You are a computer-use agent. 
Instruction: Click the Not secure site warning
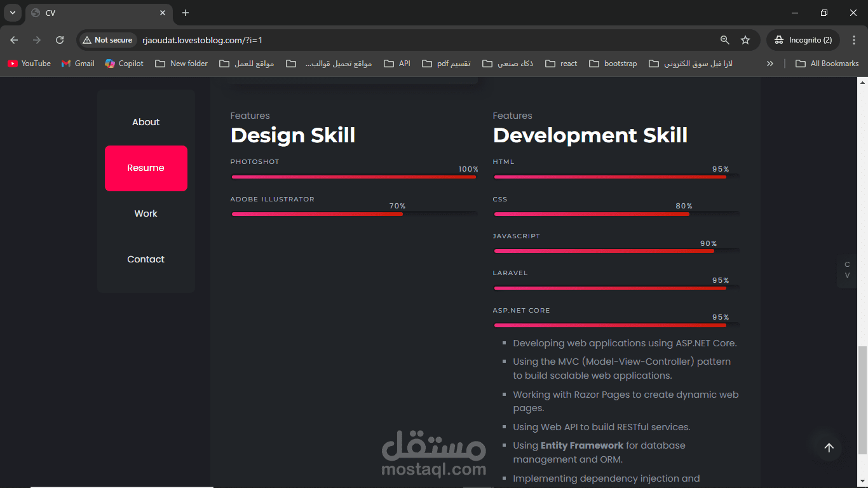108,40
